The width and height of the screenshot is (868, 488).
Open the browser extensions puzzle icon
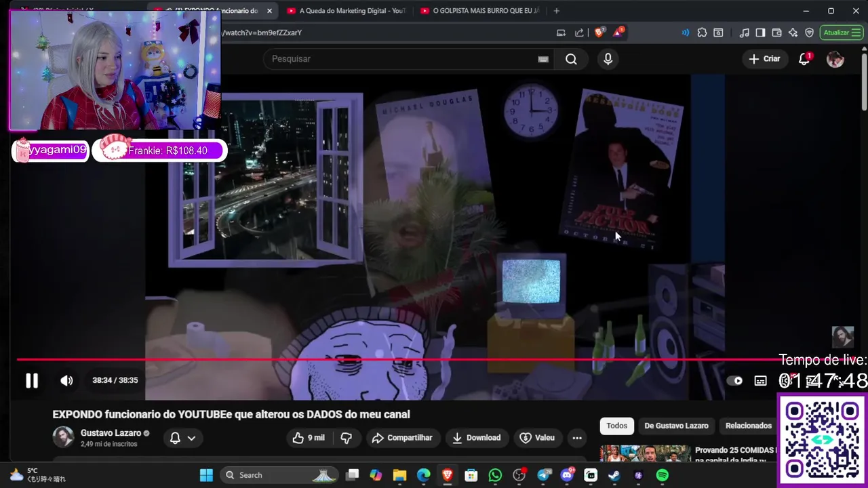pyautogui.click(x=702, y=33)
